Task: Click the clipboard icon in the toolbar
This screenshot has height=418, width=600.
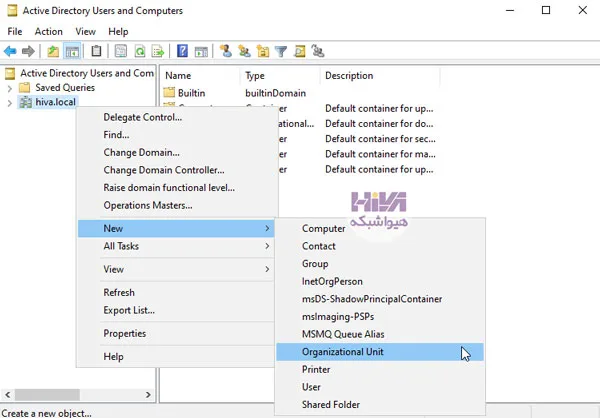Action: [x=96, y=51]
